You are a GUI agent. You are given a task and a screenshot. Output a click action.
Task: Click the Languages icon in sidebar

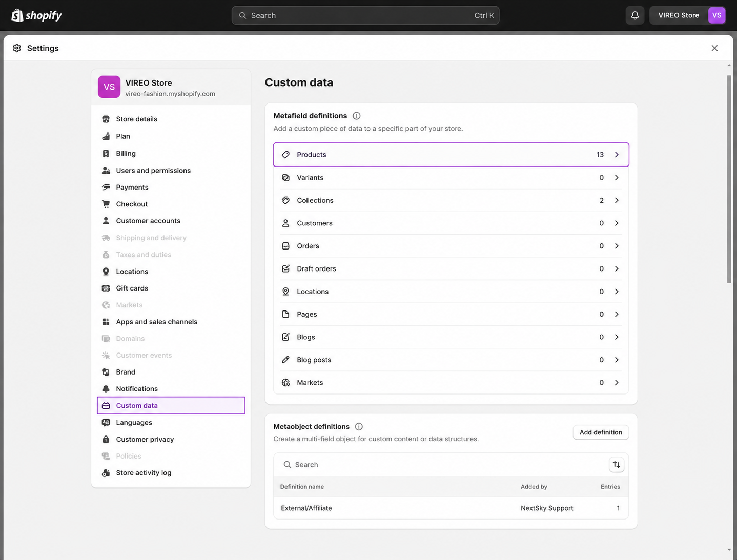click(106, 422)
